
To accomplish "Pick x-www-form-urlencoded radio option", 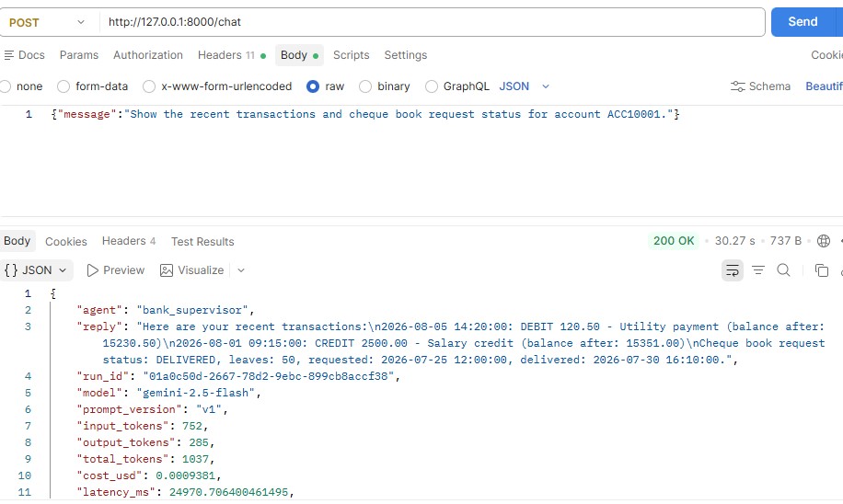I will point(149,86).
